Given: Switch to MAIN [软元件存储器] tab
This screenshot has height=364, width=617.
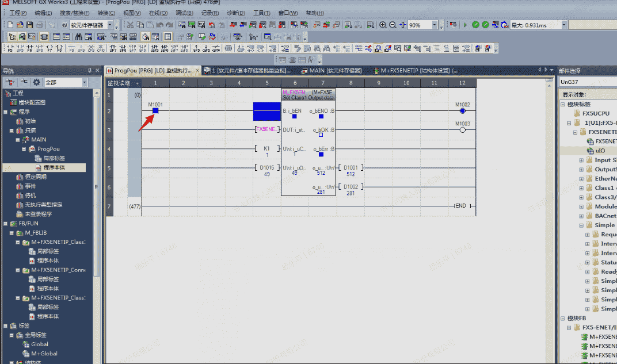Looking at the screenshot, I should point(334,71).
